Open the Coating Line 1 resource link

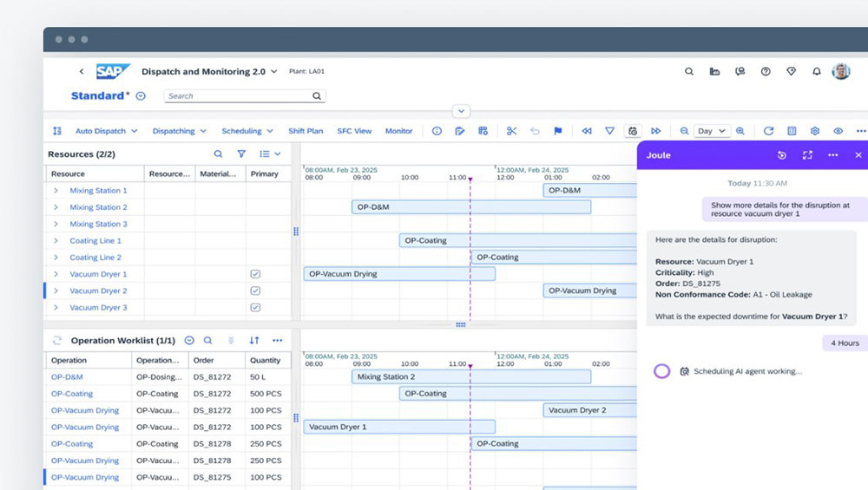pos(95,241)
